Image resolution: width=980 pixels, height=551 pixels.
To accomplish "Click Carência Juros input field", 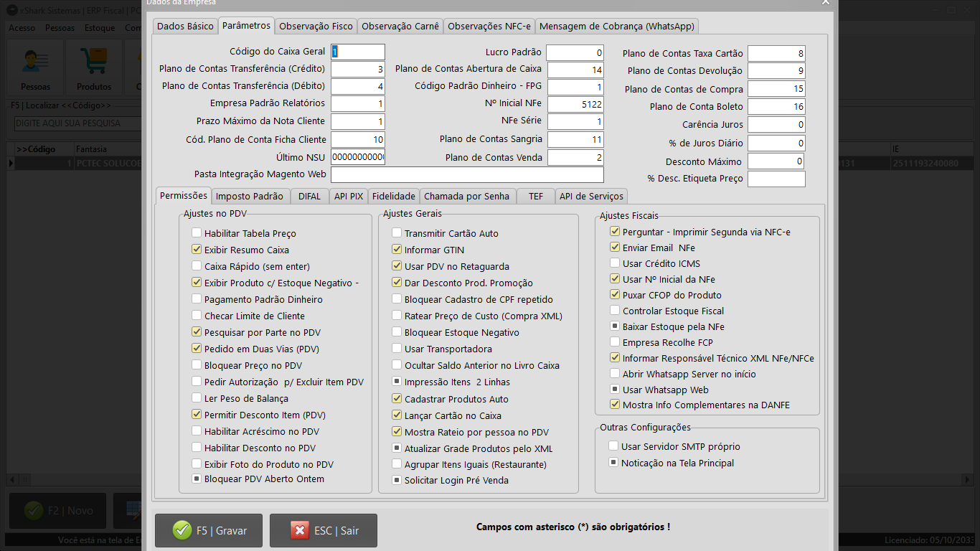I will [776, 125].
